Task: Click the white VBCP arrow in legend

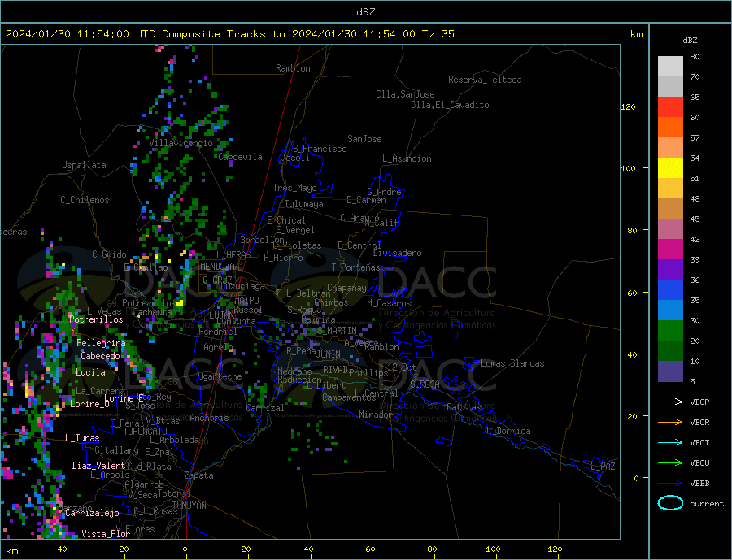Action: pos(670,402)
